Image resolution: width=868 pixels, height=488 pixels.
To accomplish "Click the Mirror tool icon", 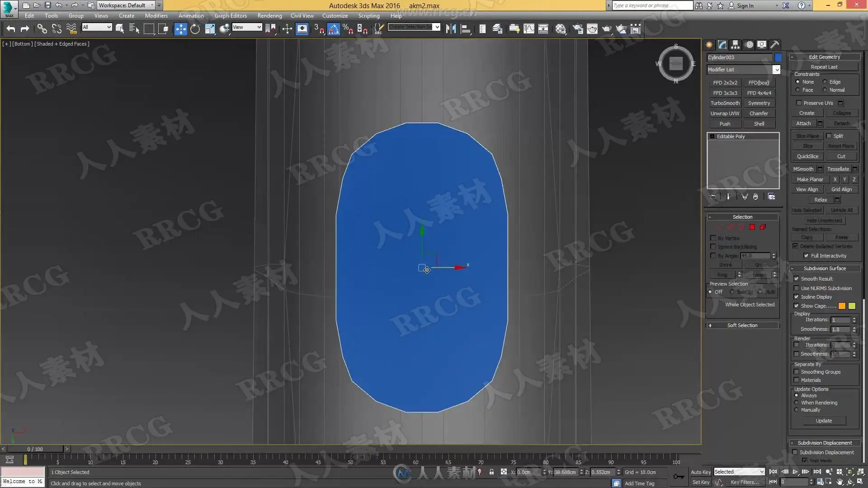I will 450,29.
